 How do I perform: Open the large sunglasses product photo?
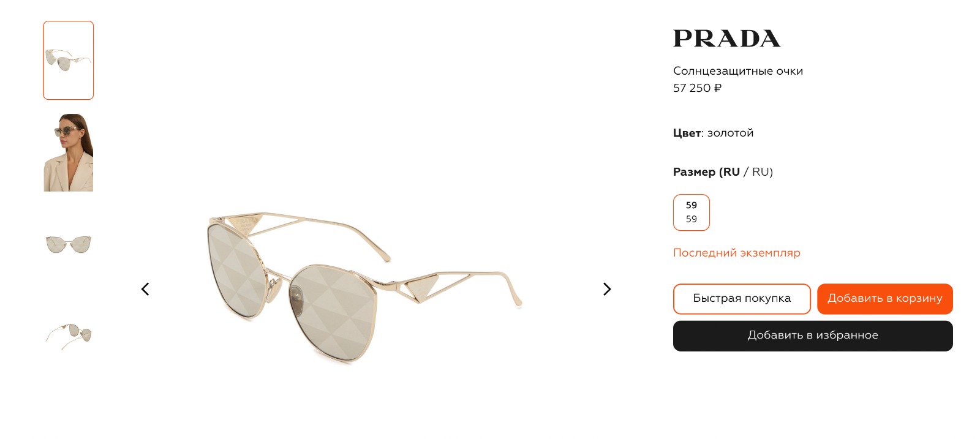click(x=365, y=288)
